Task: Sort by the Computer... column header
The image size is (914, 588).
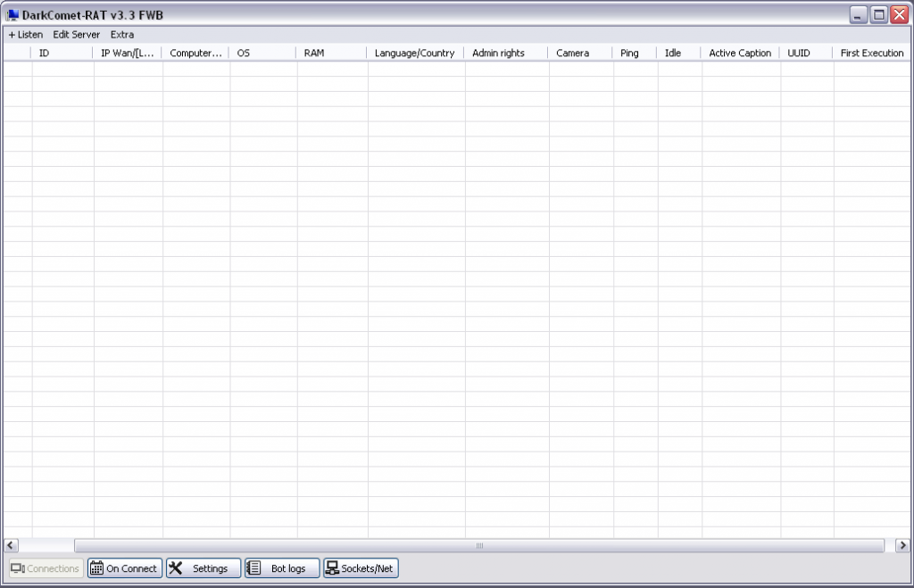Action: pos(195,53)
